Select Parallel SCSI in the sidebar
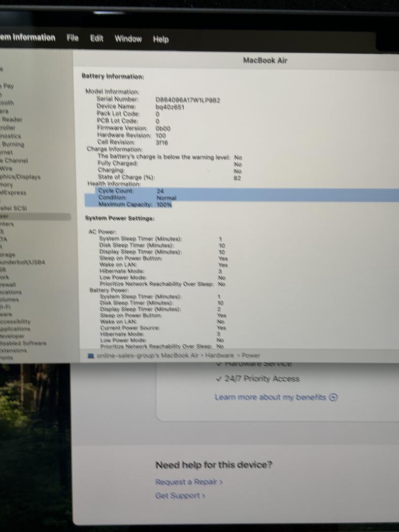 pos(14,208)
